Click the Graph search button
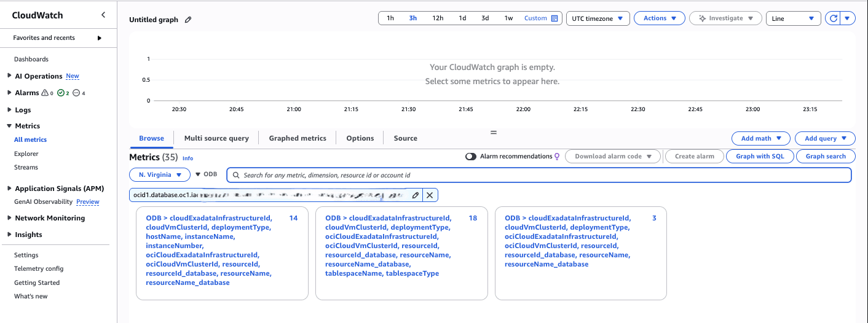Screen dimensions: 868x323 [x=826, y=157]
